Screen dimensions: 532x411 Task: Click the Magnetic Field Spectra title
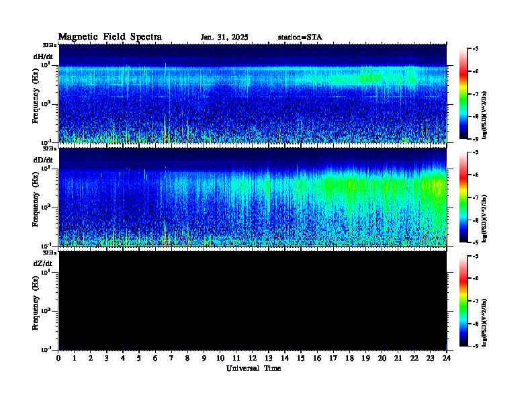110,37
